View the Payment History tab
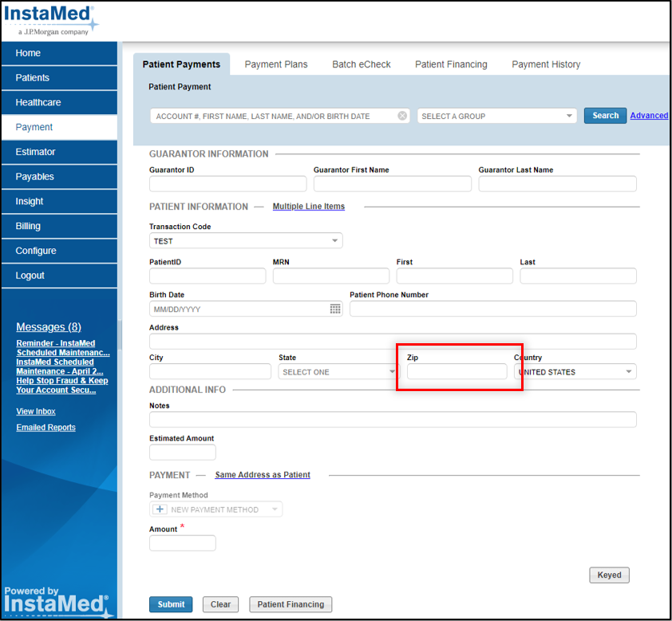This screenshot has height=621, width=672. tap(546, 64)
